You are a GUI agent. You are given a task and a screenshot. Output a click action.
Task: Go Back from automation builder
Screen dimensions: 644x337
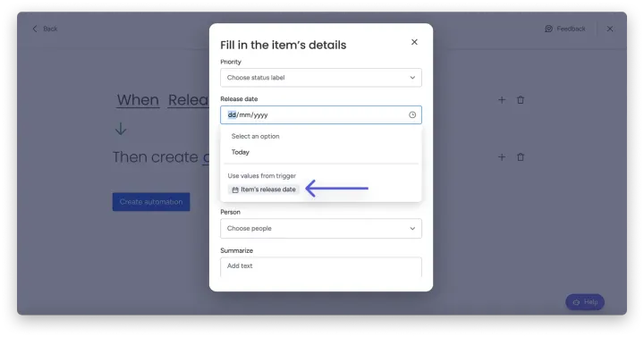pos(45,29)
